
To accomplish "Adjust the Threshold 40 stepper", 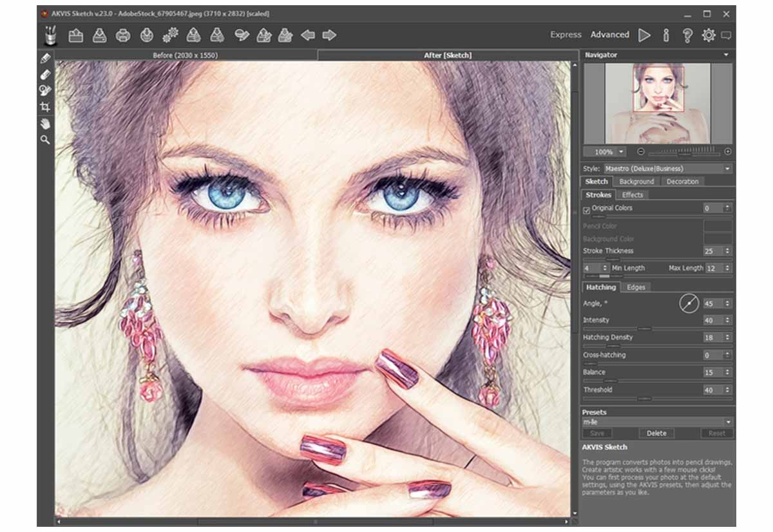I will [x=728, y=390].
